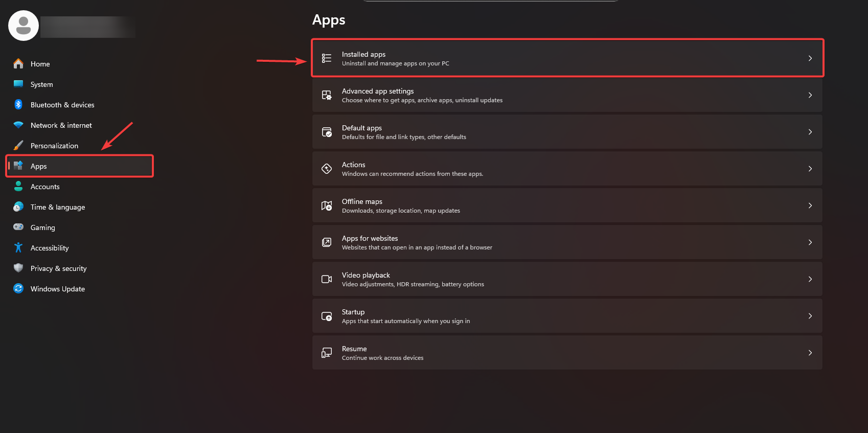Expand the Default apps chevron
The width and height of the screenshot is (868, 433).
(810, 132)
